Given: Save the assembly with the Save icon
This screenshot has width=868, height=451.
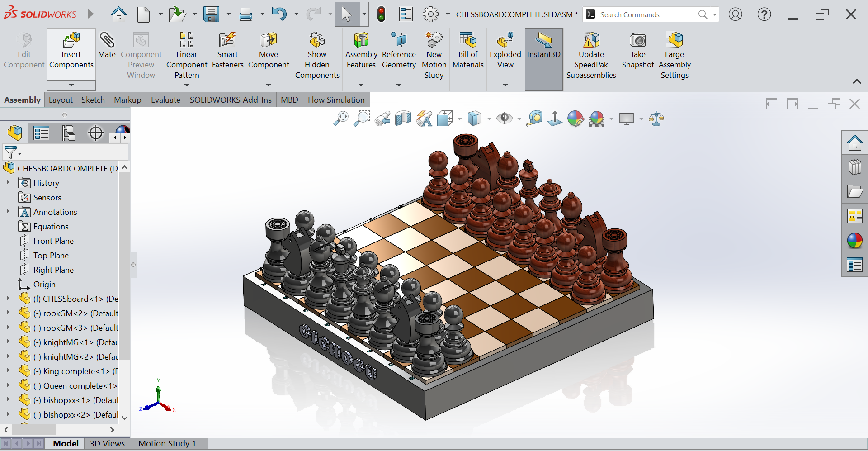Looking at the screenshot, I should click(211, 14).
